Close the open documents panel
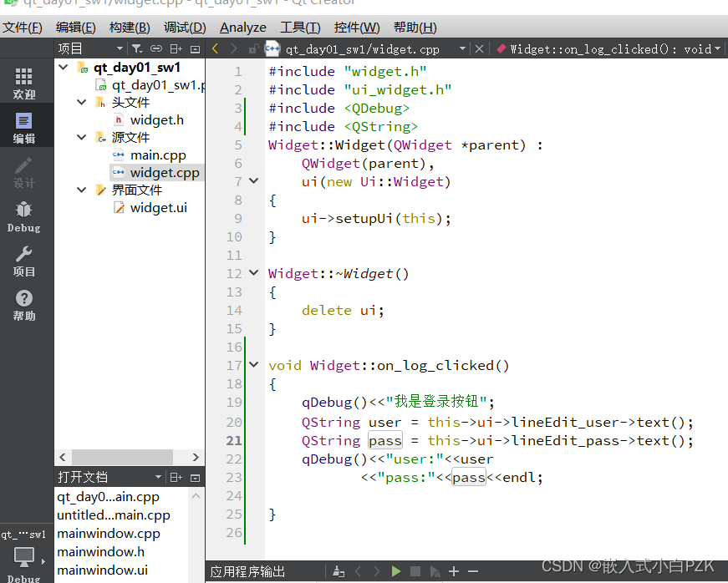The image size is (728, 583). tap(196, 477)
